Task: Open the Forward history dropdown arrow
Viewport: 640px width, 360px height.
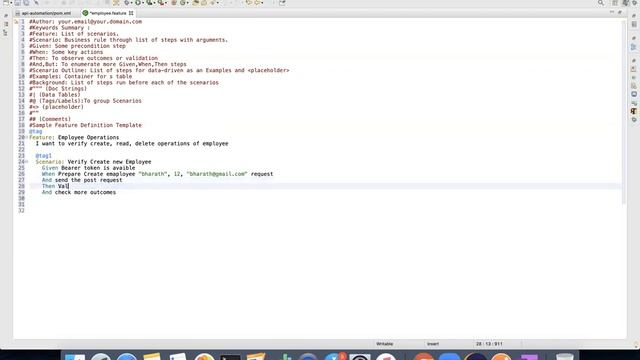Action: pyautogui.click(x=262, y=3)
